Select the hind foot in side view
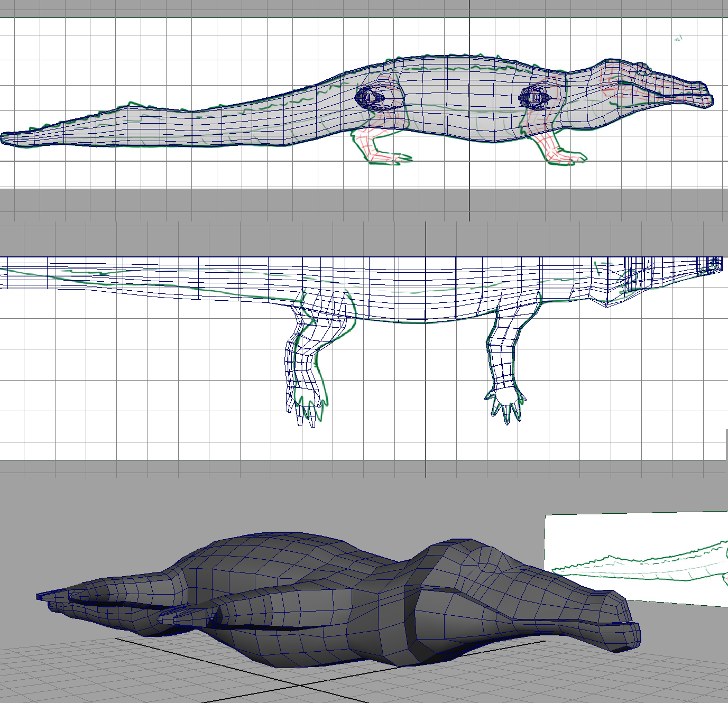728x703 pixels. tap(391, 158)
